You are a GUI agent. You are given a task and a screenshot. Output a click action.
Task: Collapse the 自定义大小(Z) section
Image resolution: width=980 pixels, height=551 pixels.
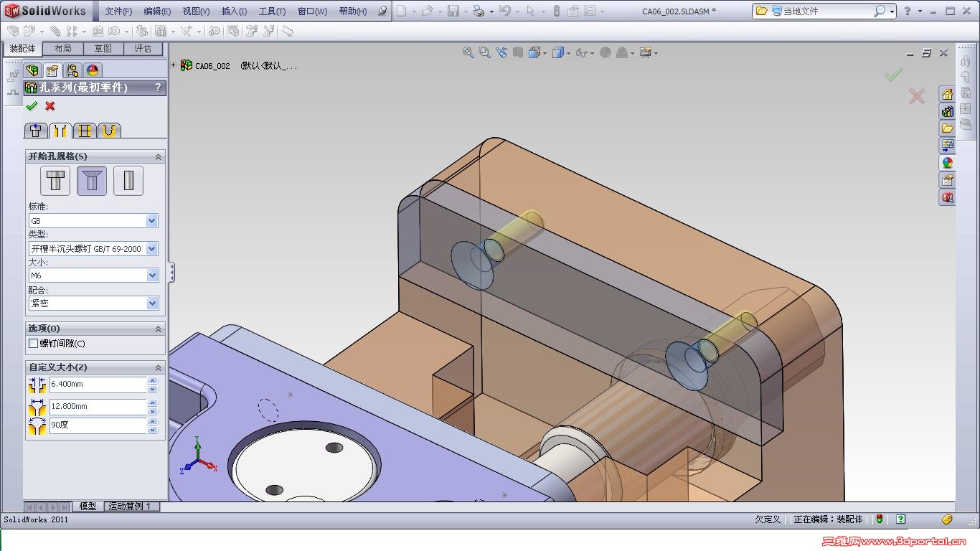[x=159, y=367]
